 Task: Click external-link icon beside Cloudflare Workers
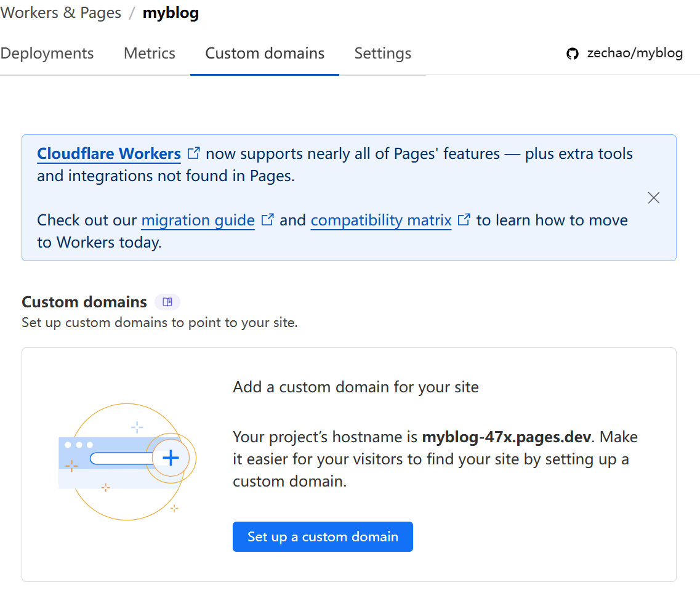point(193,153)
